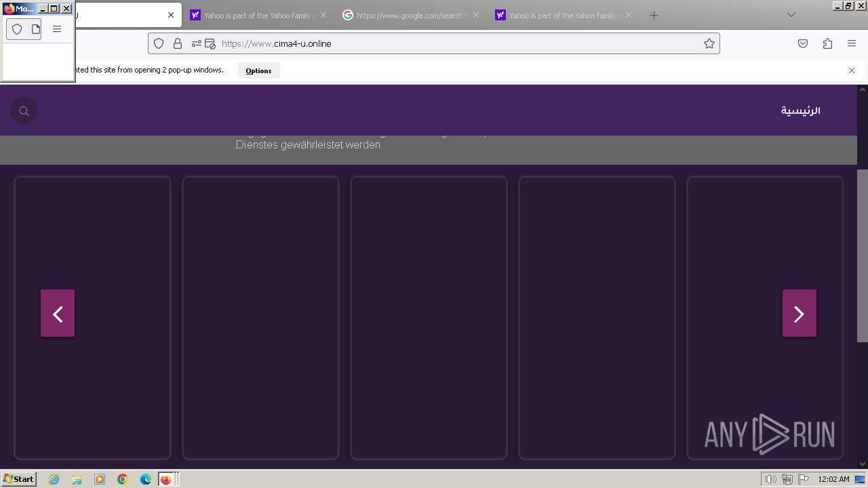Open Action Center flag tray icon
This screenshot has width=868, height=488.
point(803,479)
